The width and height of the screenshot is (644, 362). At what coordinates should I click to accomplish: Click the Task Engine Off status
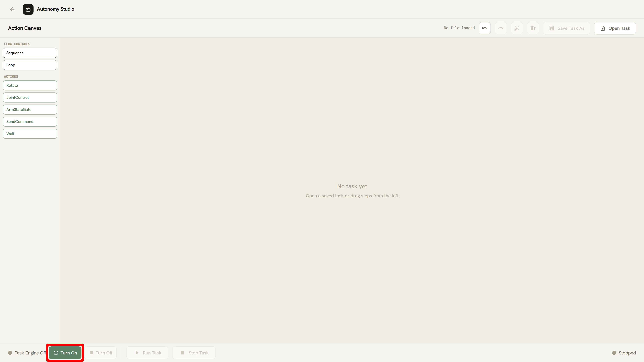27,353
